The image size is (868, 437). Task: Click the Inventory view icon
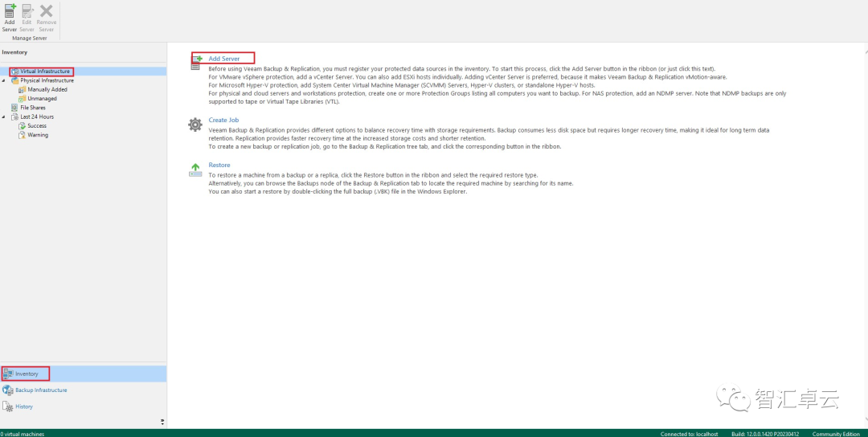pos(8,374)
